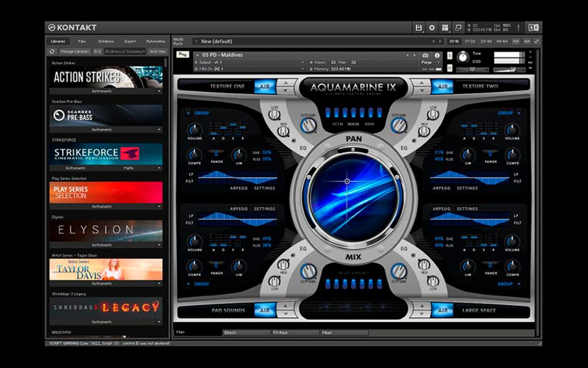588x368 pixels.
Task: Open the instrument info icon
Action: point(437,55)
